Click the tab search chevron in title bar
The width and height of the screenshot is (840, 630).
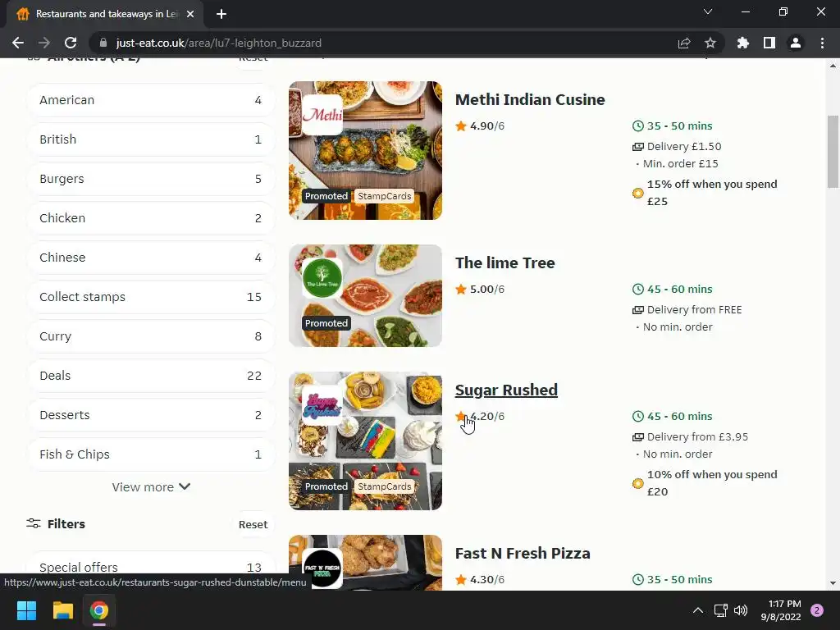point(708,11)
